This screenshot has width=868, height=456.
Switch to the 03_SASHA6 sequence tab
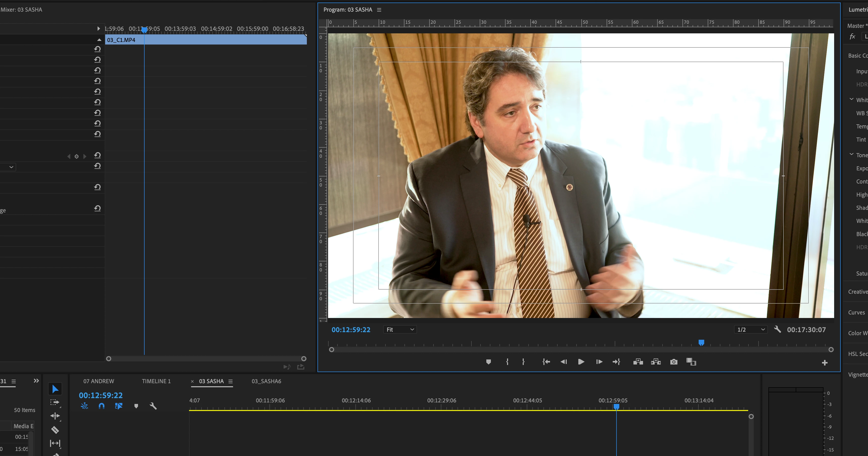pyautogui.click(x=266, y=381)
